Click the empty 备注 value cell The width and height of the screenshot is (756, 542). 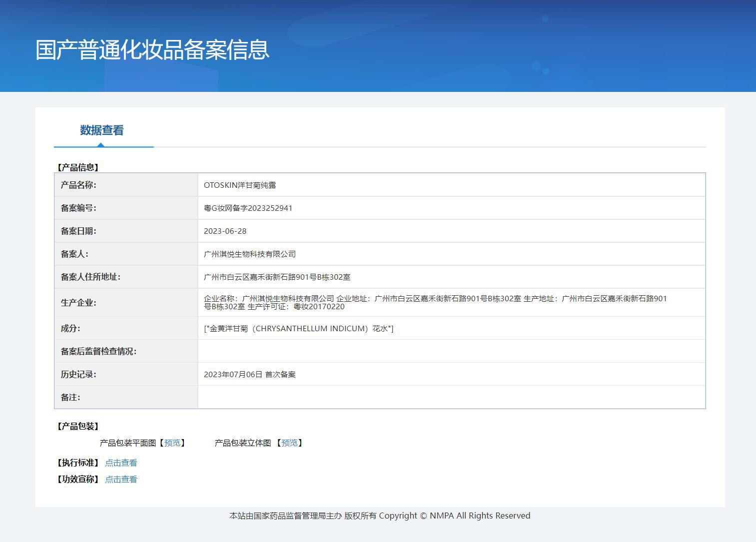click(451, 397)
